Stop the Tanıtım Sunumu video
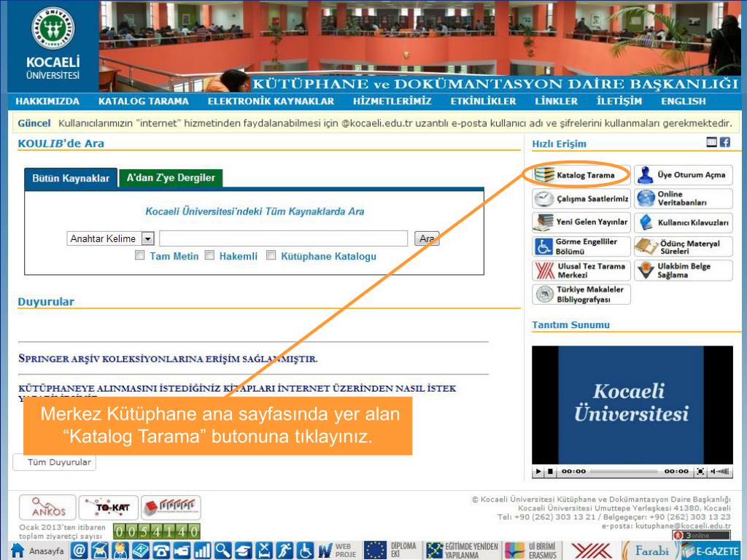This screenshot has width=747, height=560. [x=550, y=472]
